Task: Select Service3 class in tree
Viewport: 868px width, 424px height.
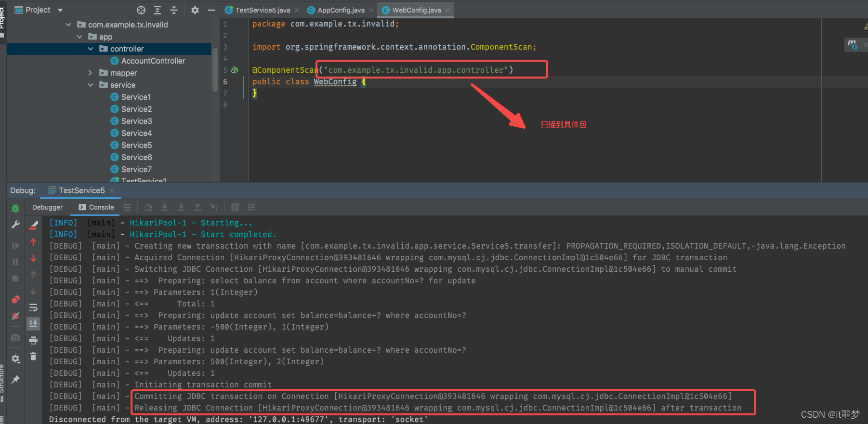Action: [131, 121]
